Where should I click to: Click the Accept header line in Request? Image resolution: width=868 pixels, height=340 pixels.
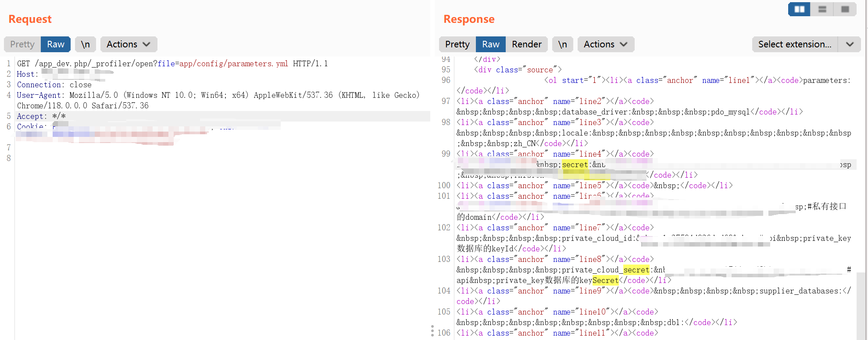coord(41,116)
